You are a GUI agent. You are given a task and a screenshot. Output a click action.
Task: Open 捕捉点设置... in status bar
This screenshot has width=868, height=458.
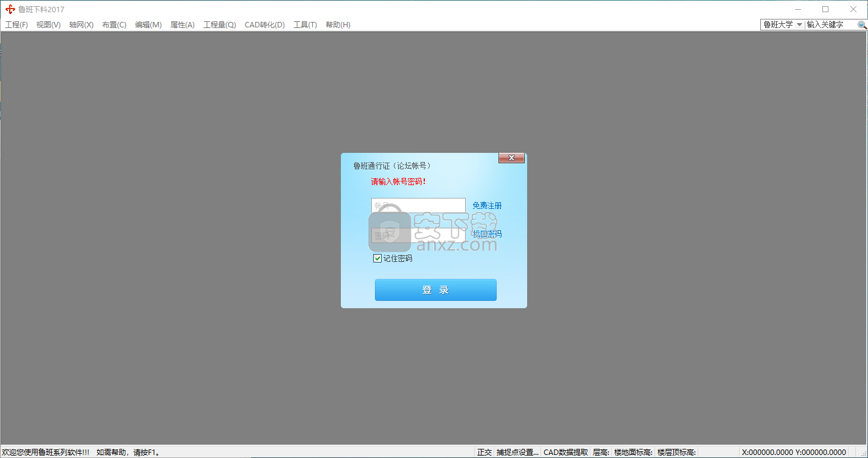coord(517,453)
